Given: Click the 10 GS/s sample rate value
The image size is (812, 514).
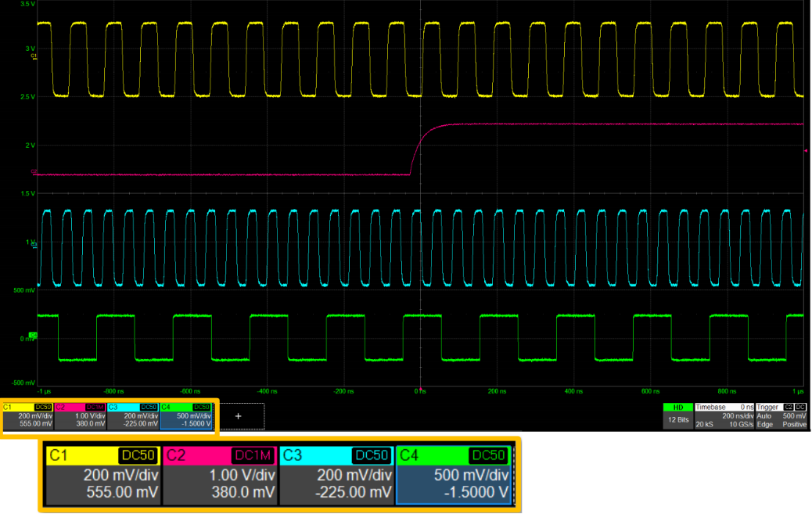Looking at the screenshot, I should click(x=741, y=424).
